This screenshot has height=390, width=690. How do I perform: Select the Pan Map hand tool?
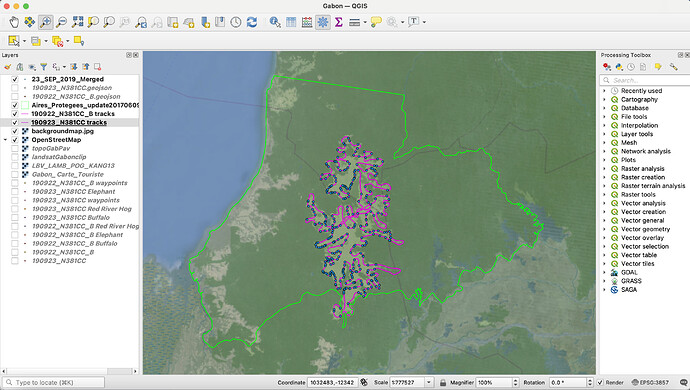(14, 22)
